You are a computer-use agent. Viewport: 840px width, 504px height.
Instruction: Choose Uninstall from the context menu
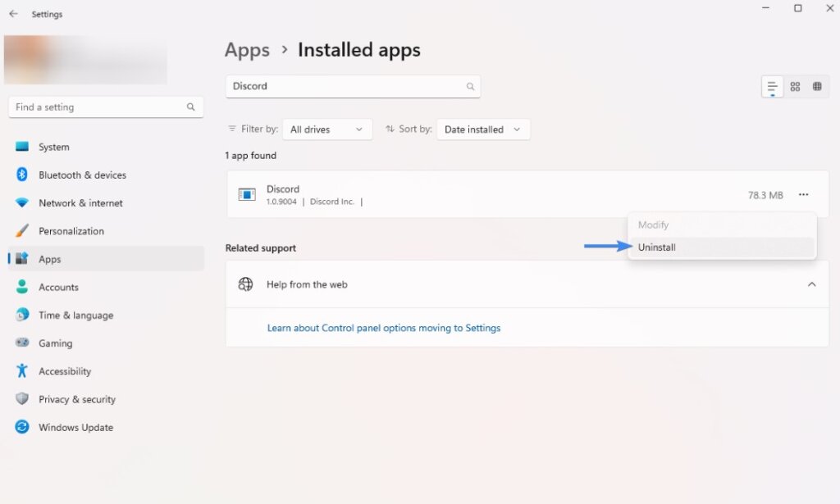click(x=722, y=247)
